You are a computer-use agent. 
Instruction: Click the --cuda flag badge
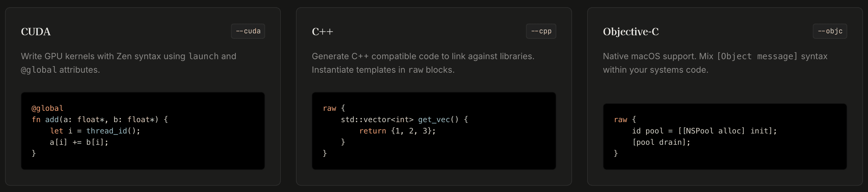click(248, 31)
